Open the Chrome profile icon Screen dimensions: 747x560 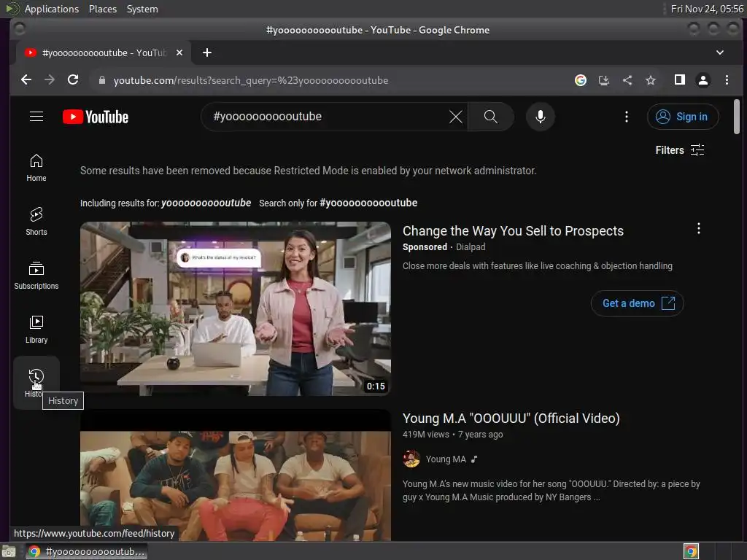[x=703, y=80]
